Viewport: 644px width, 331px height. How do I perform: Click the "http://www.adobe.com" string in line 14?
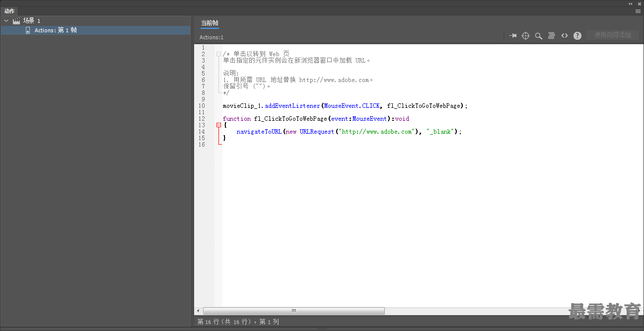click(x=377, y=132)
